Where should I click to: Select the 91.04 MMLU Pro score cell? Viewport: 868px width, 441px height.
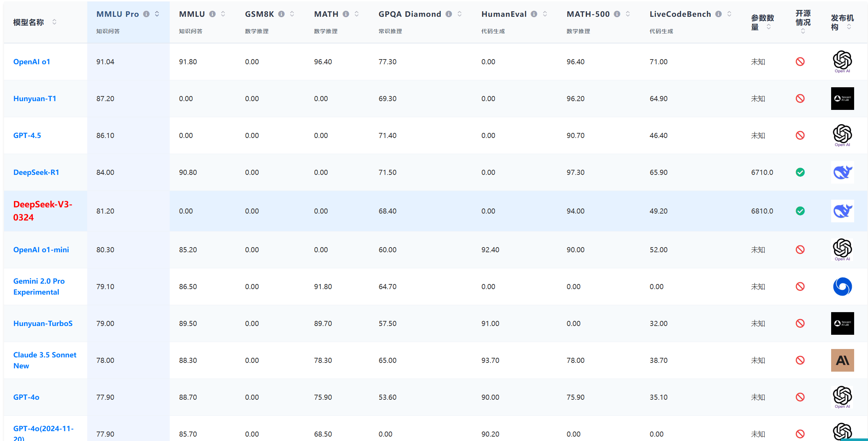click(105, 62)
